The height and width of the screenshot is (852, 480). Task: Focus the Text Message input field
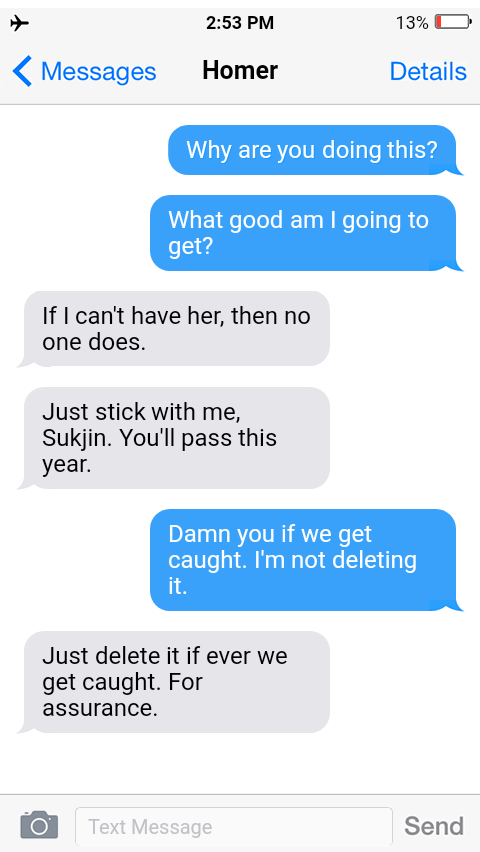[x=234, y=826]
